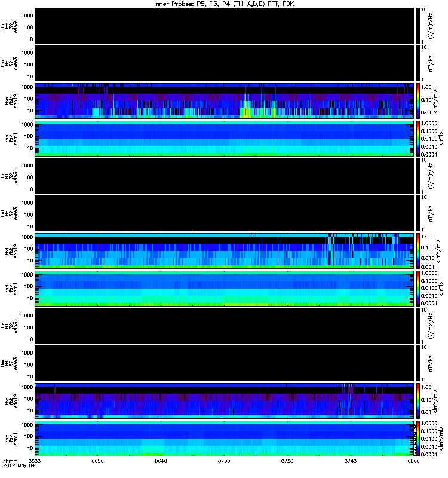Click the the fbk edc12 color scale bar
Screen dimensions: 448x478
418,401
